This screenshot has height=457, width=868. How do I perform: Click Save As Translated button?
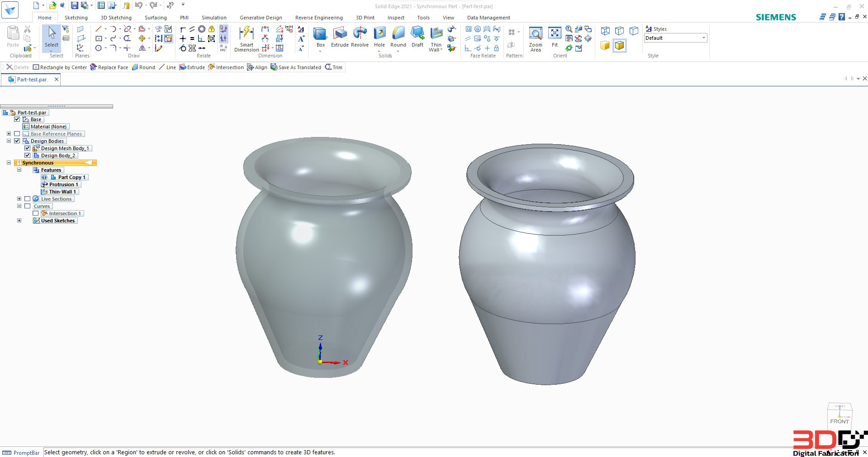(x=296, y=67)
